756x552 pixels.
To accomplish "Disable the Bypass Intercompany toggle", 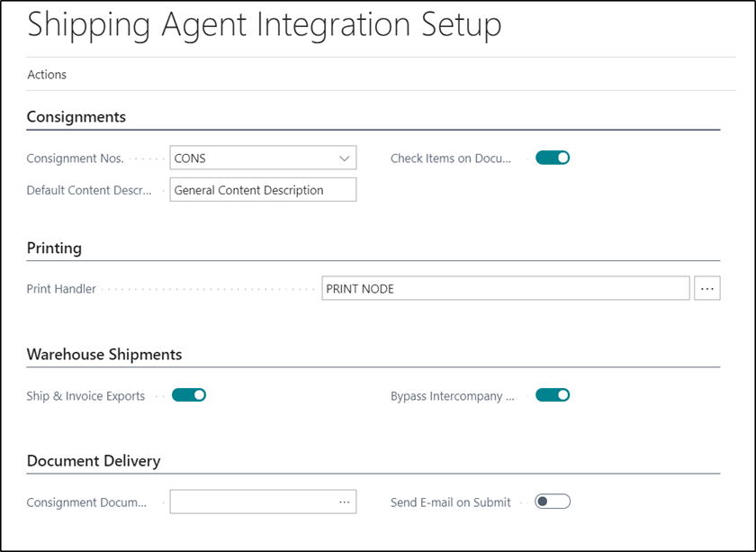I will tap(553, 395).
